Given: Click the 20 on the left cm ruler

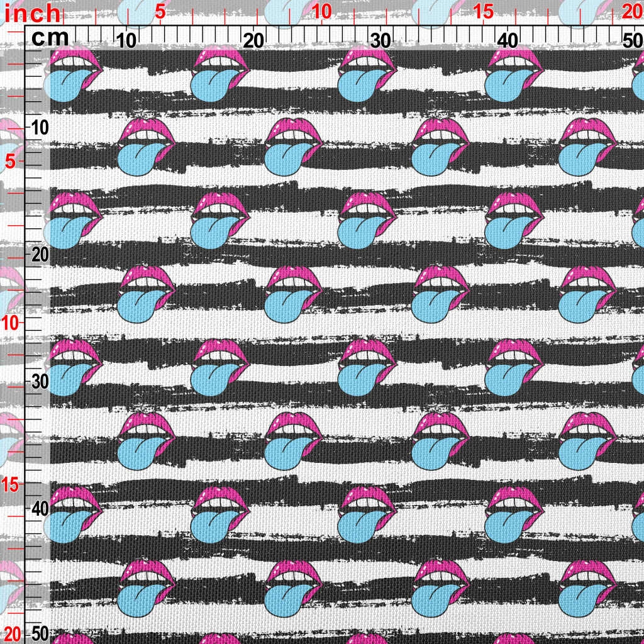Looking at the screenshot, I should [40, 255].
